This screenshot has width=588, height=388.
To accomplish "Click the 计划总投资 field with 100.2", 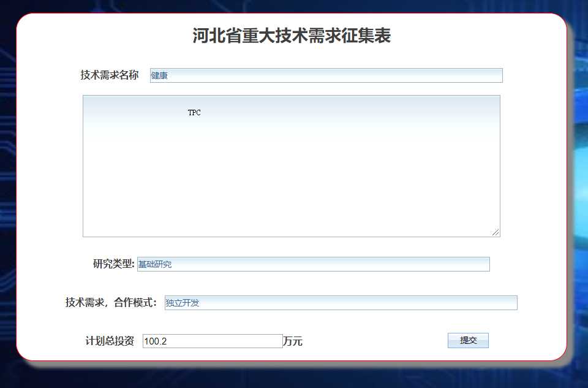I will point(213,341).
